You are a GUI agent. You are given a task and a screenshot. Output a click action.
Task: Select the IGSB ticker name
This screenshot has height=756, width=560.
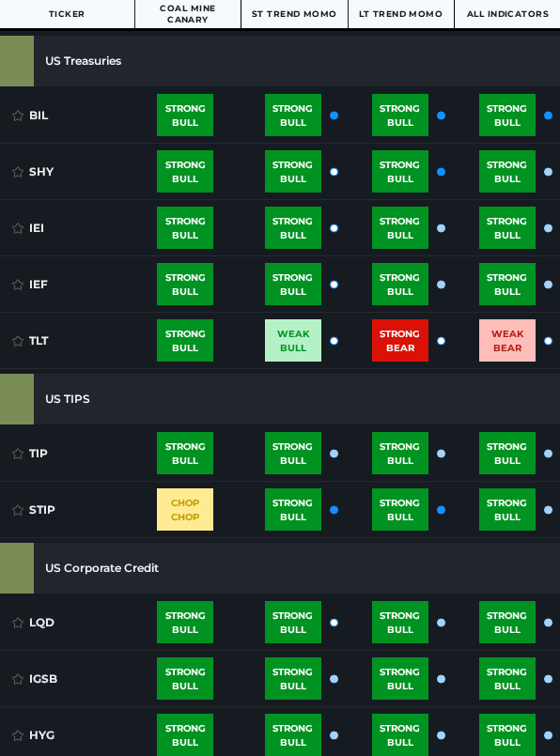pyautogui.click(x=43, y=680)
